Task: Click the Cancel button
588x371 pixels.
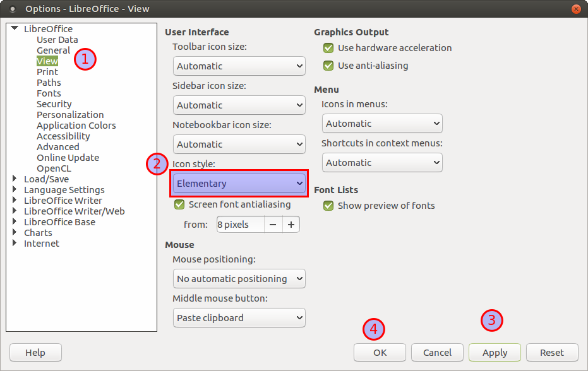Action: pyautogui.click(x=437, y=353)
